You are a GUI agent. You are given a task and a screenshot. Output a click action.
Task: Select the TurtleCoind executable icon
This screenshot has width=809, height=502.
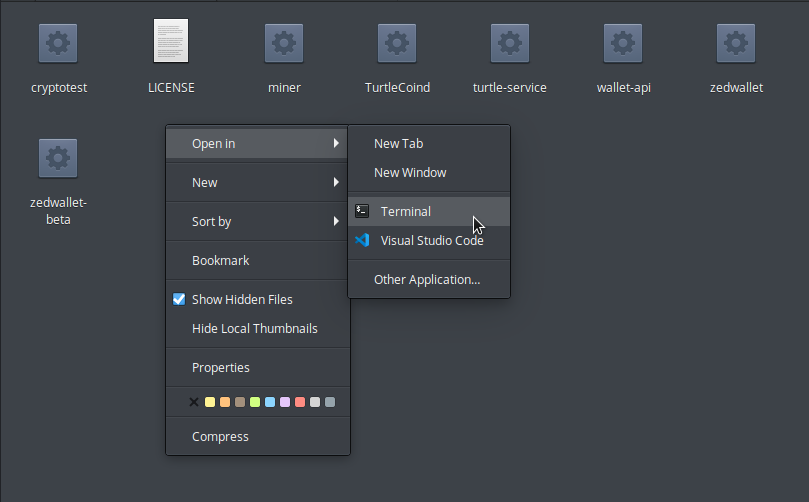pos(397,43)
